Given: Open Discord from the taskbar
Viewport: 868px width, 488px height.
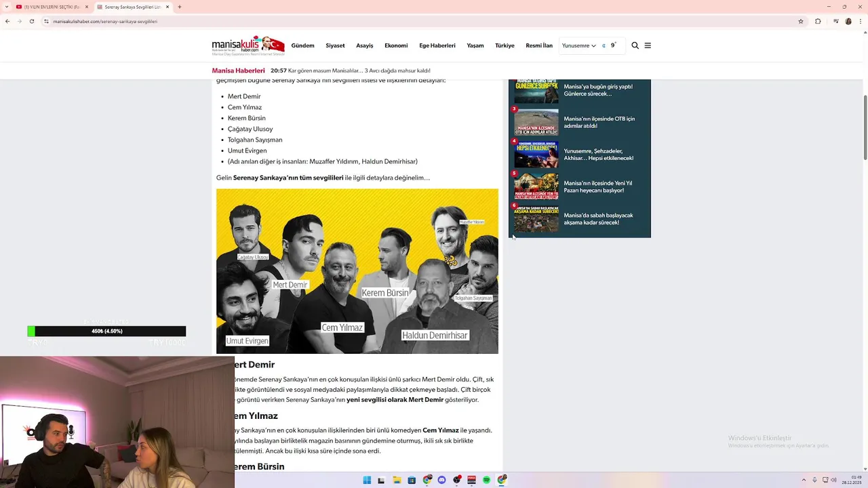Looking at the screenshot, I should coord(441,480).
